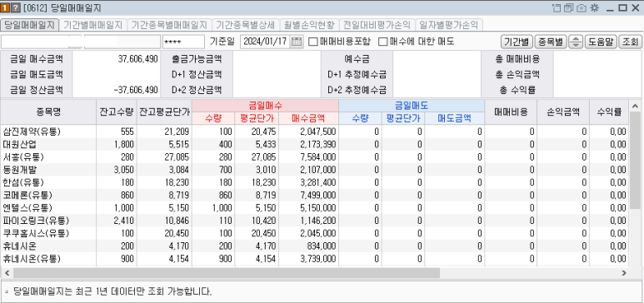Image resolution: width=644 pixels, height=303 pixels.
Task: Click the horizontal scrollbar right arrow
Action: click(x=624, y=273)
